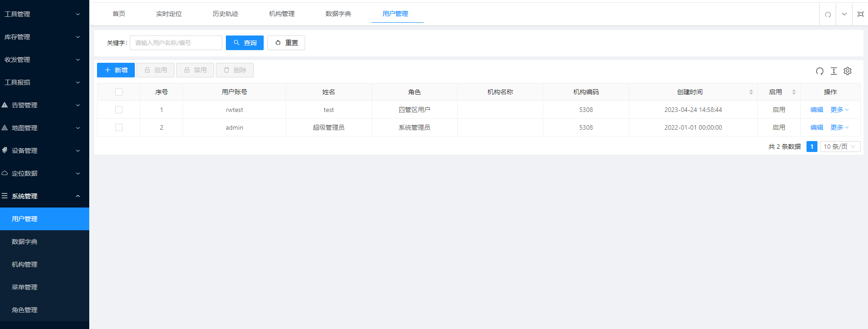Open 角色管理 in the sidebar submenu
The height and width of the screenshot is (329, 868).
45,310
